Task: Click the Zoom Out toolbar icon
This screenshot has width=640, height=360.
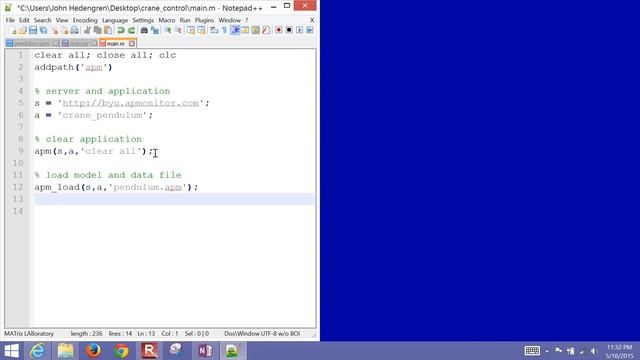Action: pos(178,30)
